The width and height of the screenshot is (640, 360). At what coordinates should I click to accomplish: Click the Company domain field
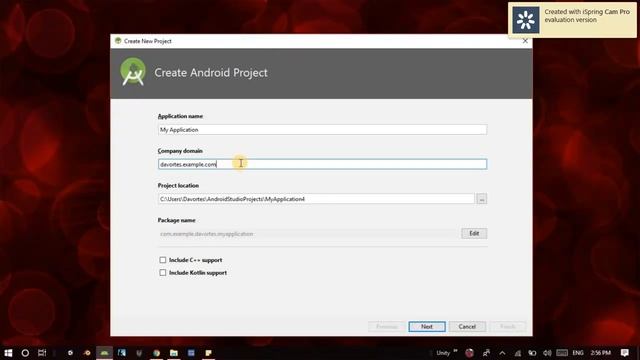click(x=322, y=164)
